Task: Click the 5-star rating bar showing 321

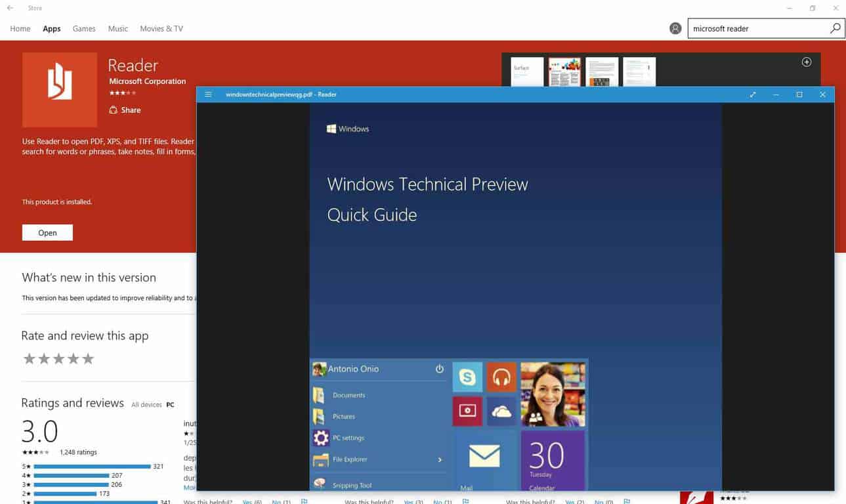Action: [x=92, y=467]
